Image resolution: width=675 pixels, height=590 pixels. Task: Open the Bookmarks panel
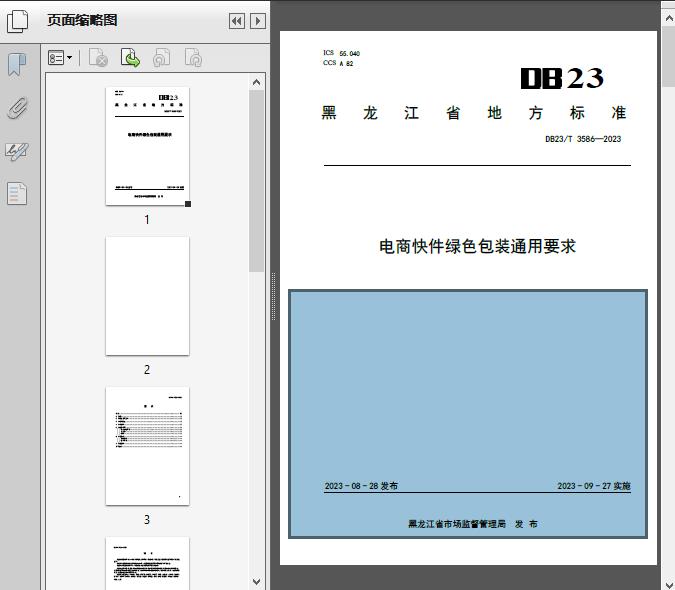17,65
